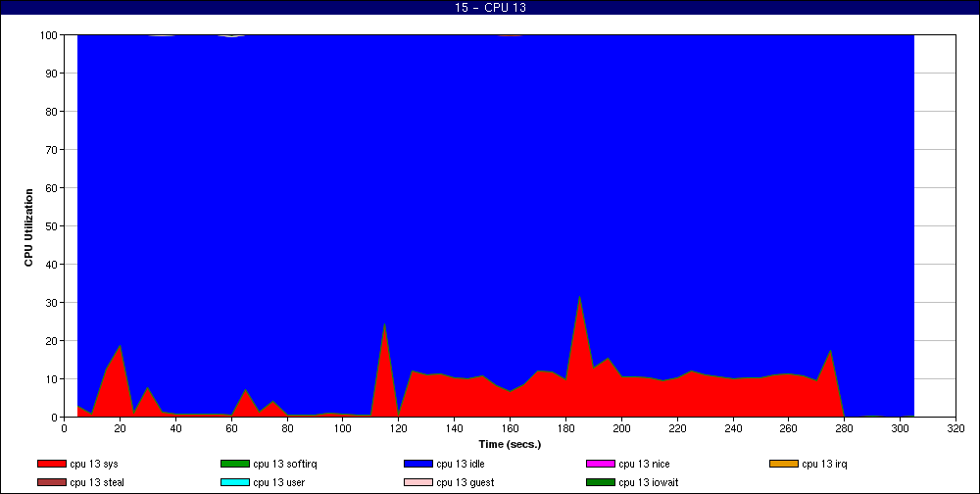Click the sys peak at 275 seconds
980x494 pixels.
830,352
